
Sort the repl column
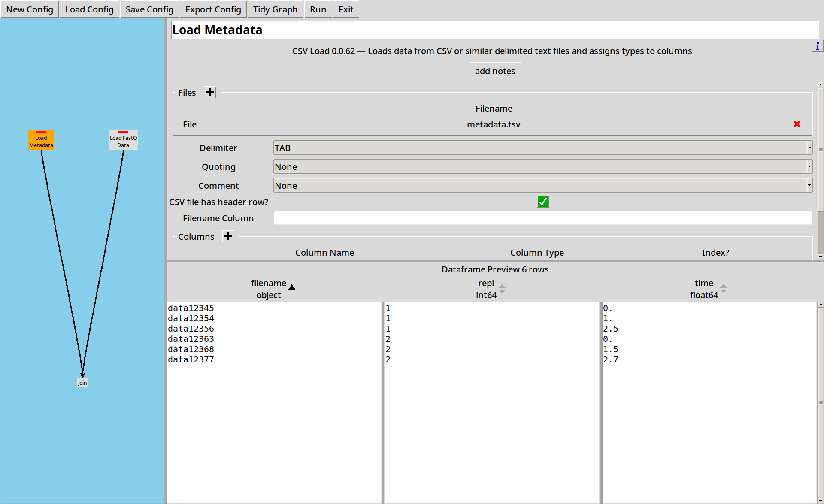click(x=502, y=289)
